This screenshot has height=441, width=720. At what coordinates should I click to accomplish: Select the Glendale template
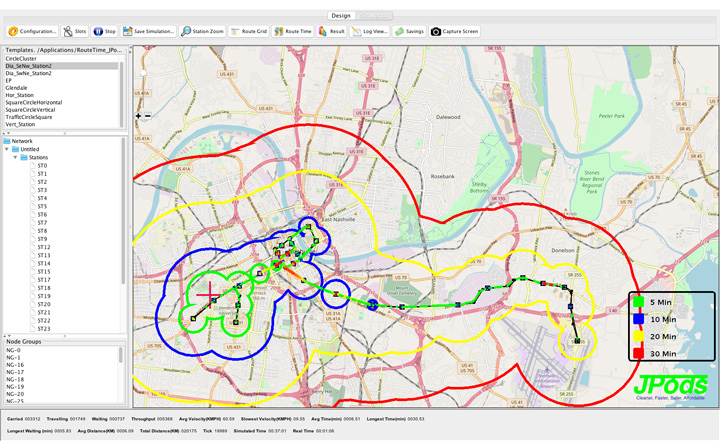pos(16,87)
